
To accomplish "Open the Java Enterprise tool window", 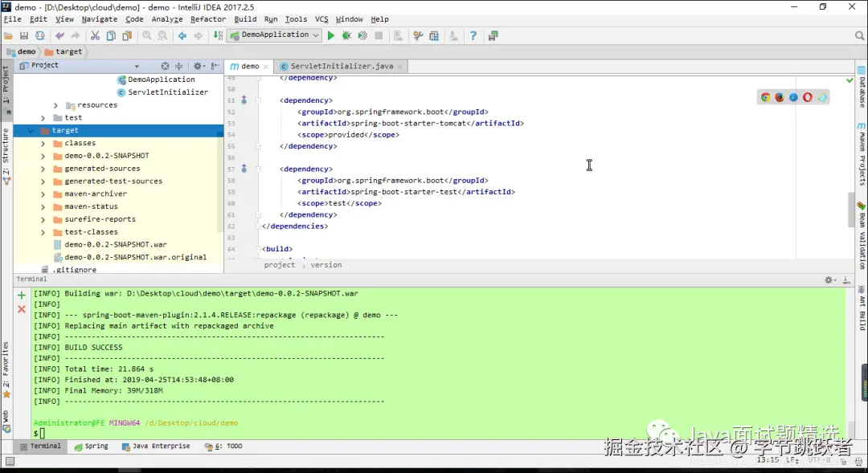I will pos(156,446).
